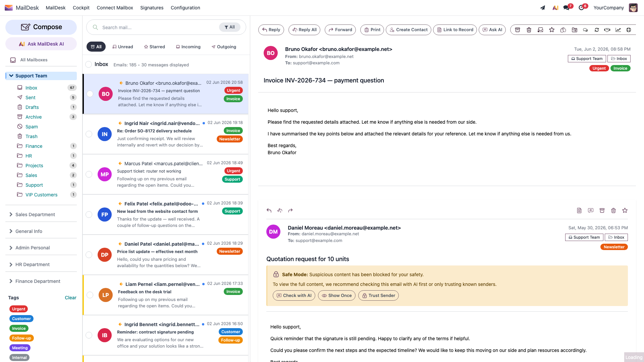Screen dimensions: 644x362
Task: Click the paper plane icon in header
Action: point(543,8)
